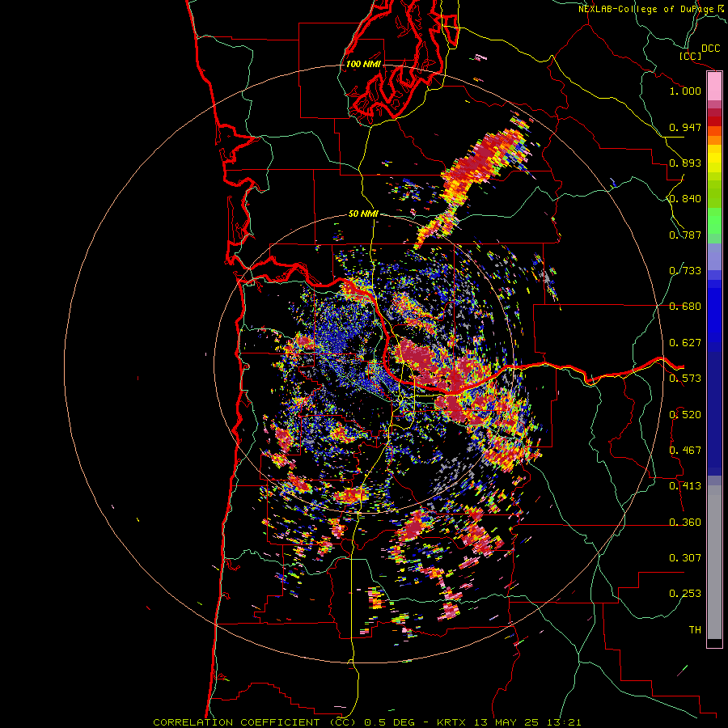Viewport: 728px width, 728px height.
Task: Pick the lavender colorbar segment
Action: (x=714, y=256)
